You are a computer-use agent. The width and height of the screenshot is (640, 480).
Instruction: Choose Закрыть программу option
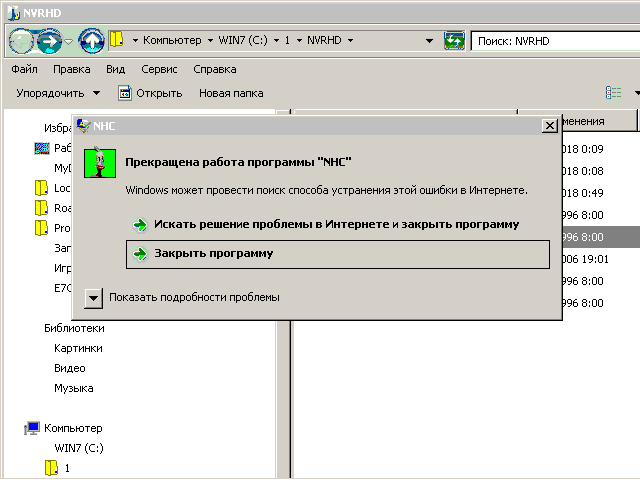click(338, 254)
